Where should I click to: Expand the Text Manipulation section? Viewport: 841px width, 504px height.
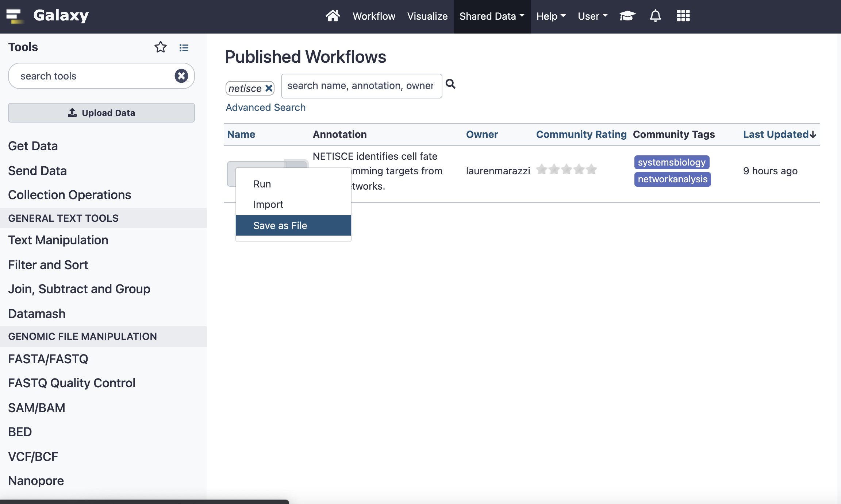[58, 240]
